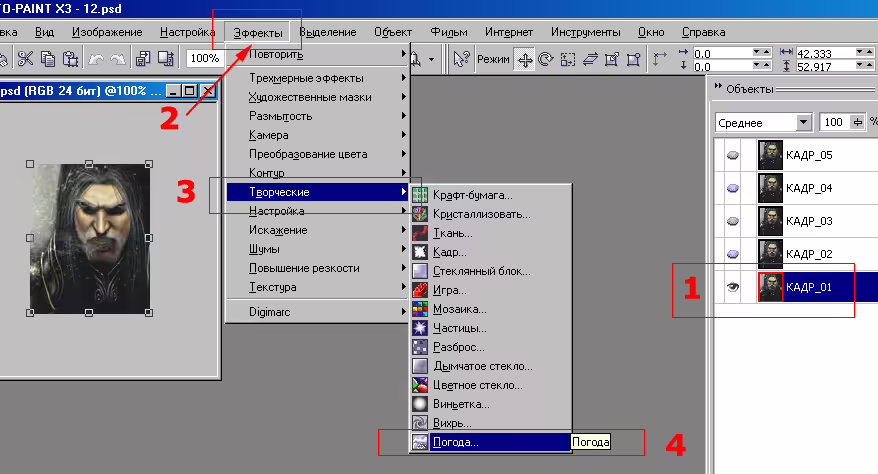Screen dimensions: 878x474
Task: Open the Повышение резкости submenu
Action: click(x=317, y=268)
